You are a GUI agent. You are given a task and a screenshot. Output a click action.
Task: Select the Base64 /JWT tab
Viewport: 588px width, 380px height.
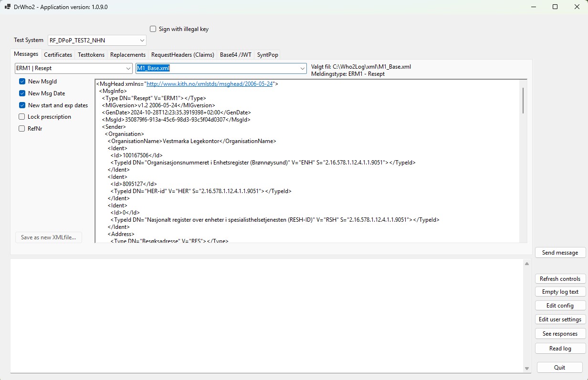tap(235, 54)
